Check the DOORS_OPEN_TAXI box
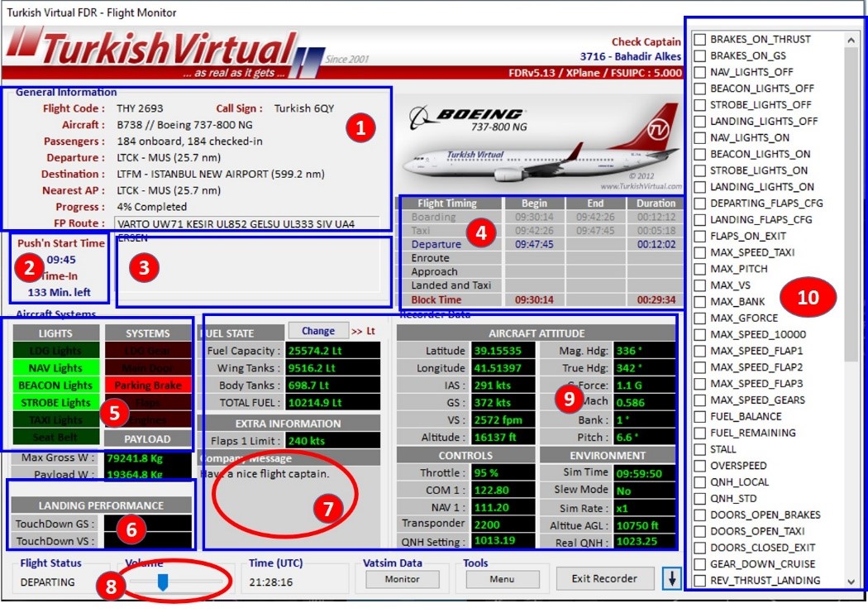 [700, 532]
